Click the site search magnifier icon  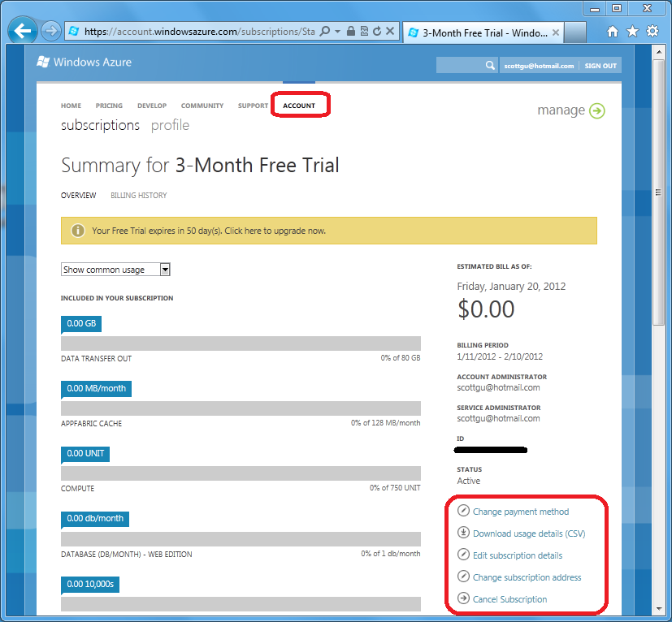pos(490,66)
